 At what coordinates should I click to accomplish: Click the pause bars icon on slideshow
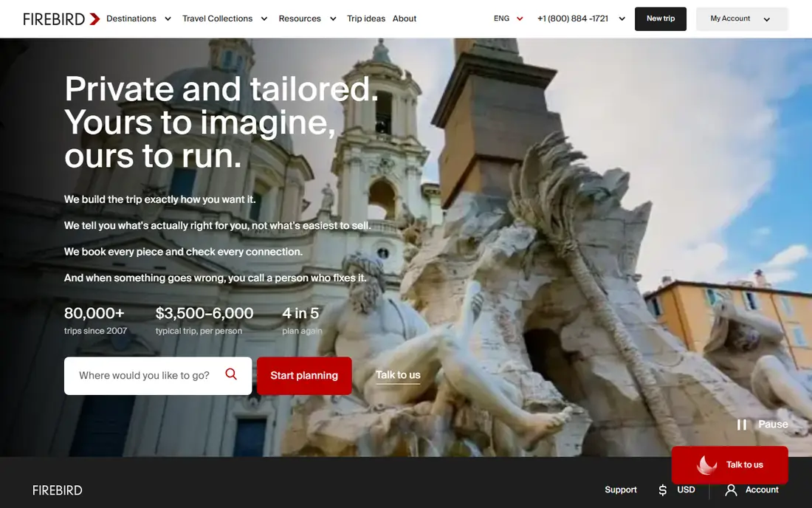[742, 425]
